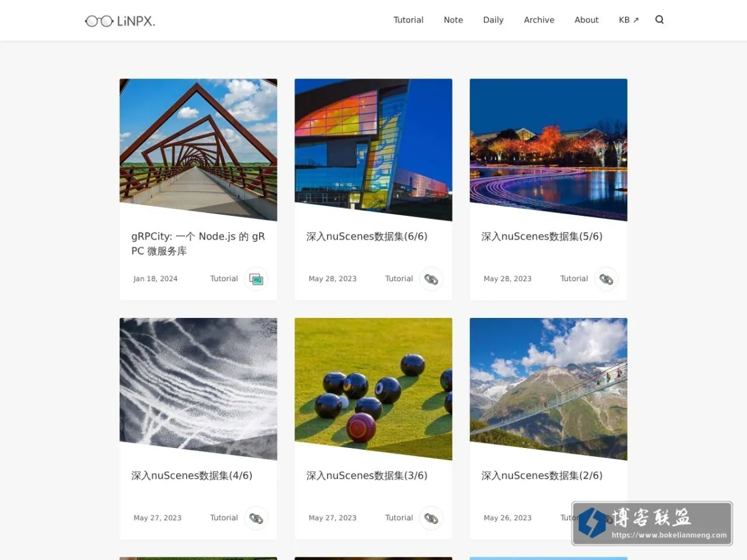Click link icon on nuScenes (4/6) card

click(256, 518)
